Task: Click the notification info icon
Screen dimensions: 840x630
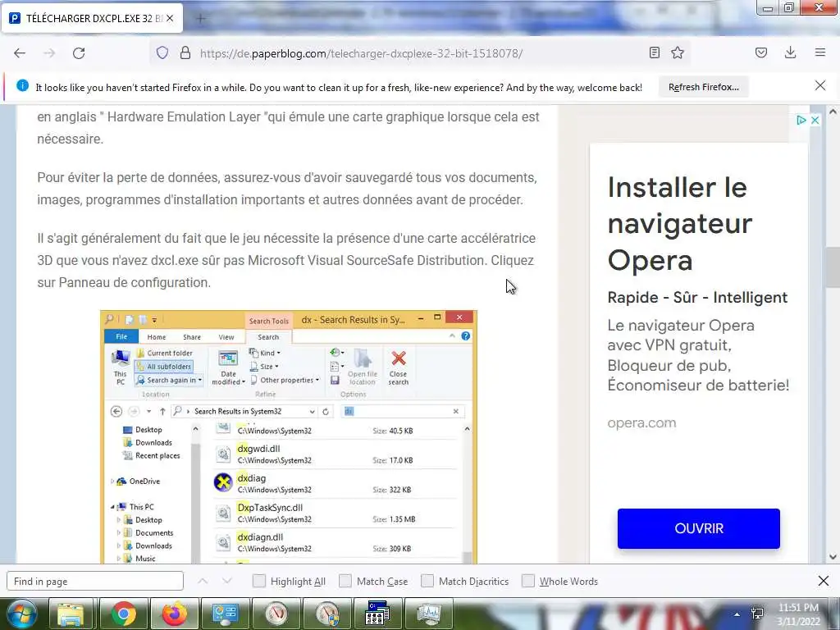Action: (x=22, y=85)
